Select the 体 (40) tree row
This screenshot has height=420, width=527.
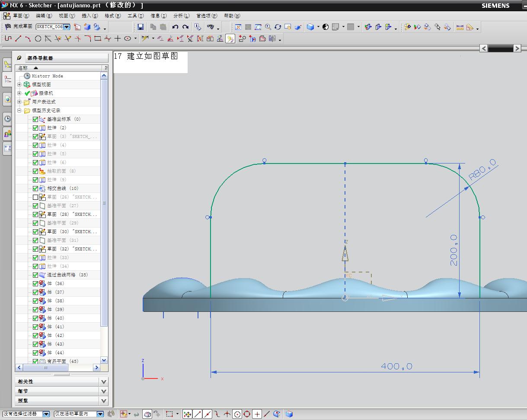(x=58, y=318)
